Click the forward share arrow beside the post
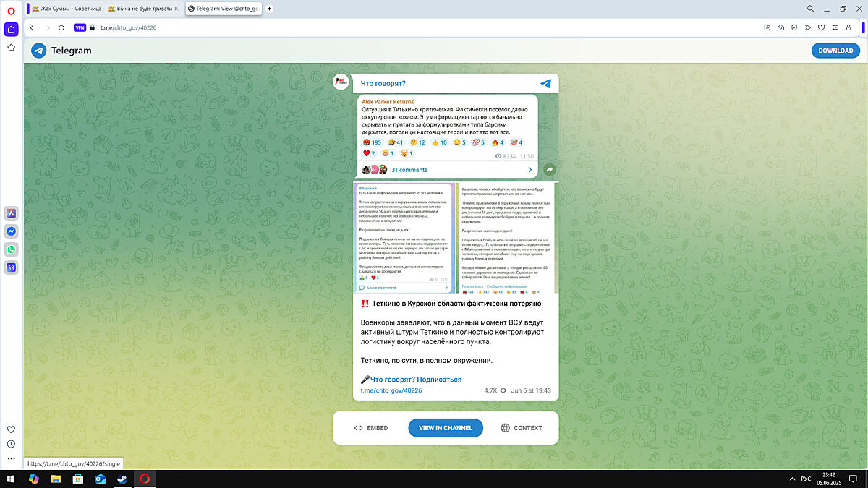Image resolution: width=868 pixels, height=488 pixels. click(550, 169)
